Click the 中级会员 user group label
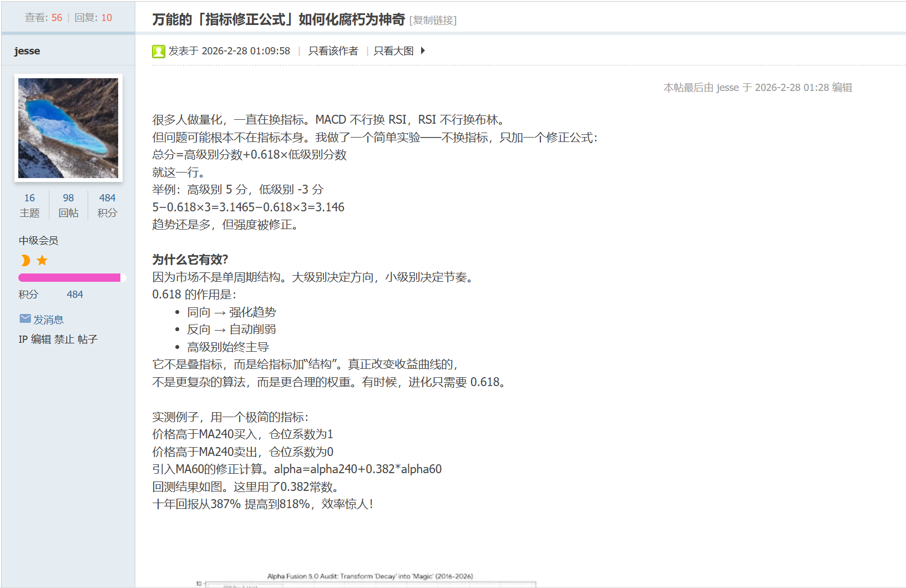This screenshot has height=588, width=906. pyautogui.click(x=39, y=241)
